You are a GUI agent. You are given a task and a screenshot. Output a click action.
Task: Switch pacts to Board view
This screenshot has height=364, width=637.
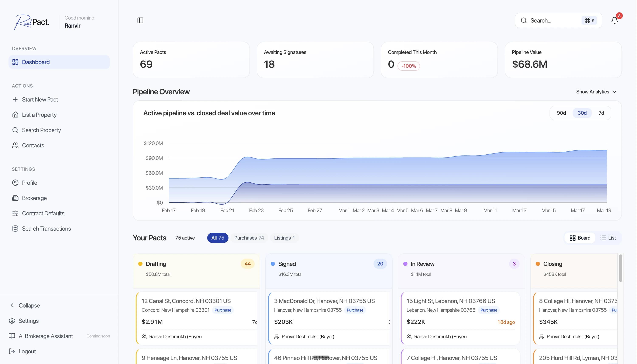point(580,238)
